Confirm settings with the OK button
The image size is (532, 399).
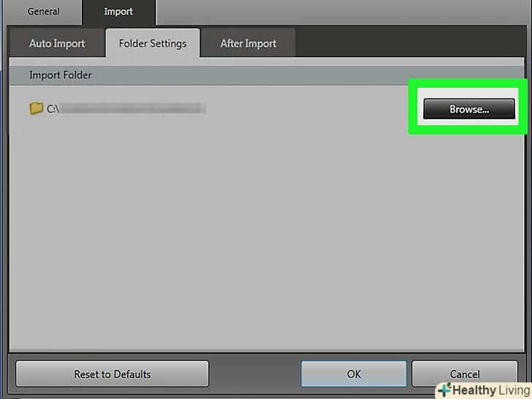tap(354, 374)
